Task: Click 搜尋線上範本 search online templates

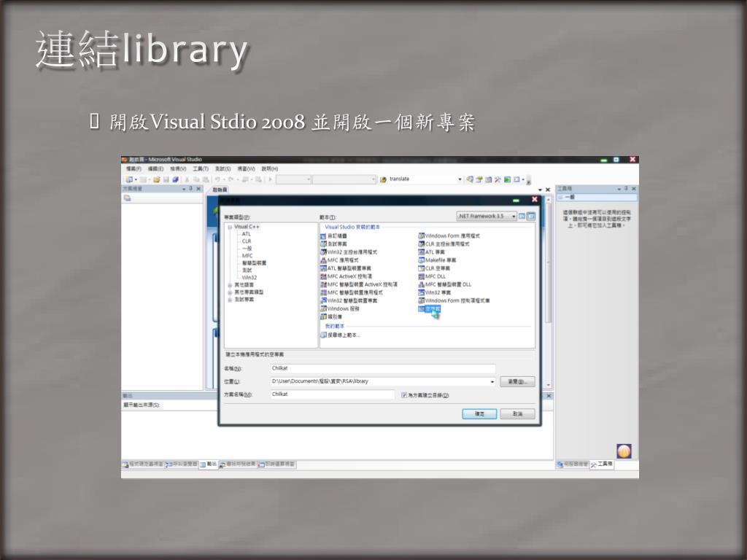Action: click(x=341, y=335)
